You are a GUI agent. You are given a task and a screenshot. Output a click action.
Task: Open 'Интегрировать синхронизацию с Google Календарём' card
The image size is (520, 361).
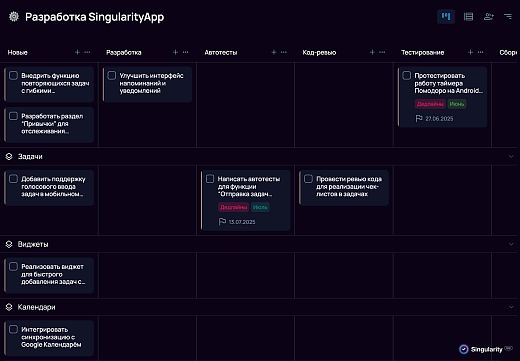click(x=49, y=337)
